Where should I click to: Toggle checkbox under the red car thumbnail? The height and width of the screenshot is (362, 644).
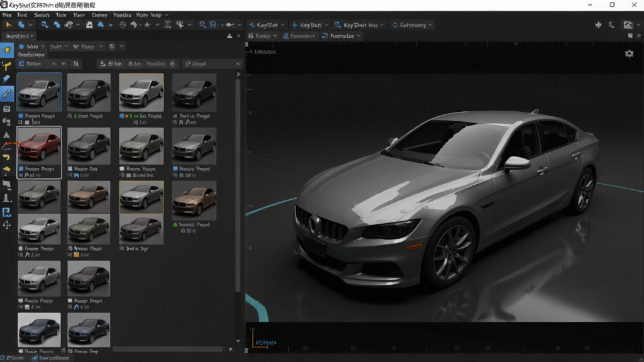[x=21, y=168]
